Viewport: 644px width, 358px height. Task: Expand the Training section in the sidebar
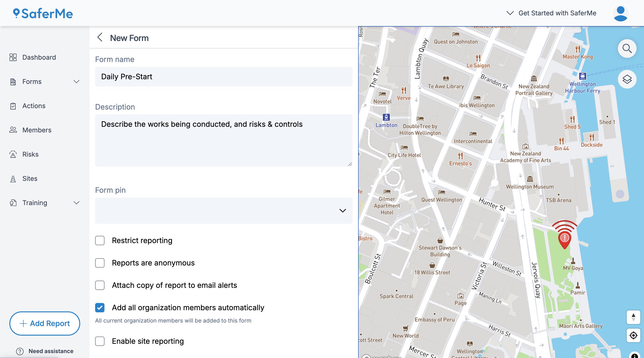pos(76,203)
